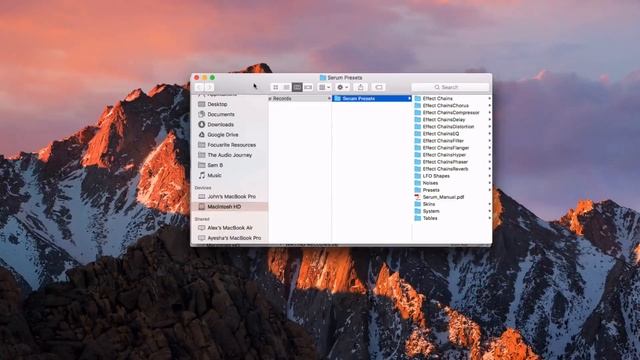
Task: Expand Noises folder using its arrow
Action: 489,183
